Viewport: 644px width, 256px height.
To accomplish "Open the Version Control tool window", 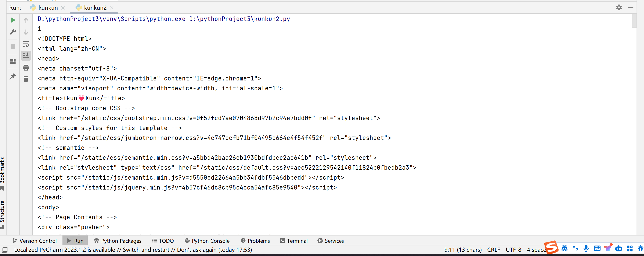I will (35, 241).
